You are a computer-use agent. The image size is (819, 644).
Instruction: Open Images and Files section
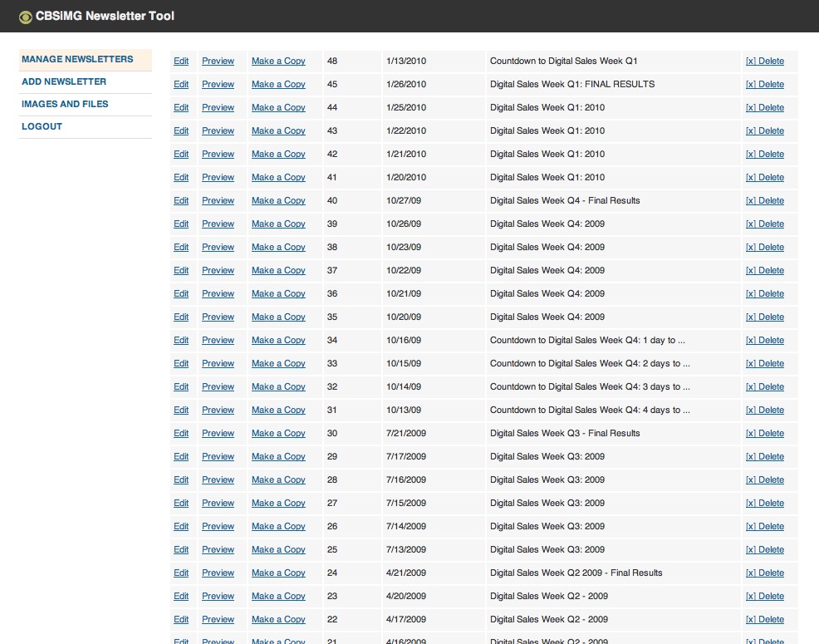point(65,105)
